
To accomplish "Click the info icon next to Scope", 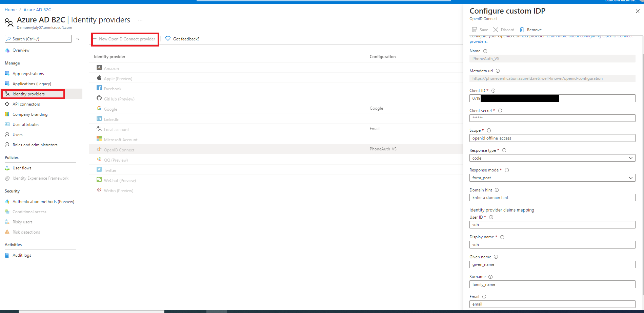I will [489, 130].
